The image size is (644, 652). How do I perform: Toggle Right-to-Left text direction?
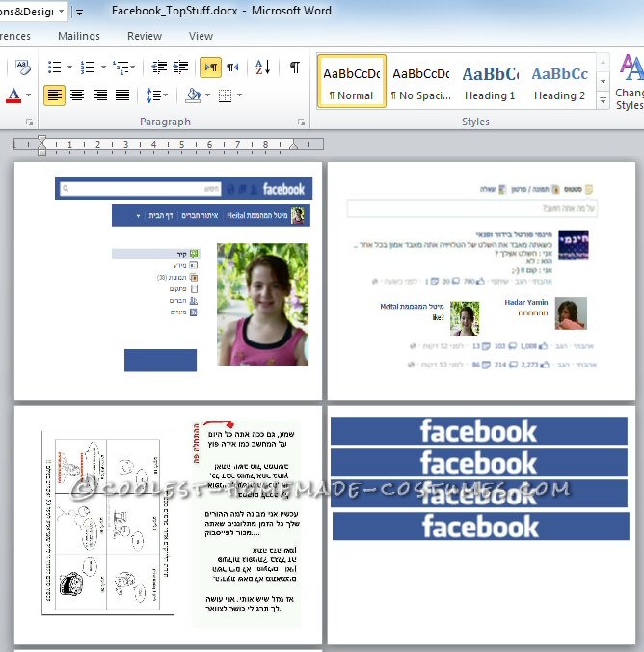pos(232,67)
